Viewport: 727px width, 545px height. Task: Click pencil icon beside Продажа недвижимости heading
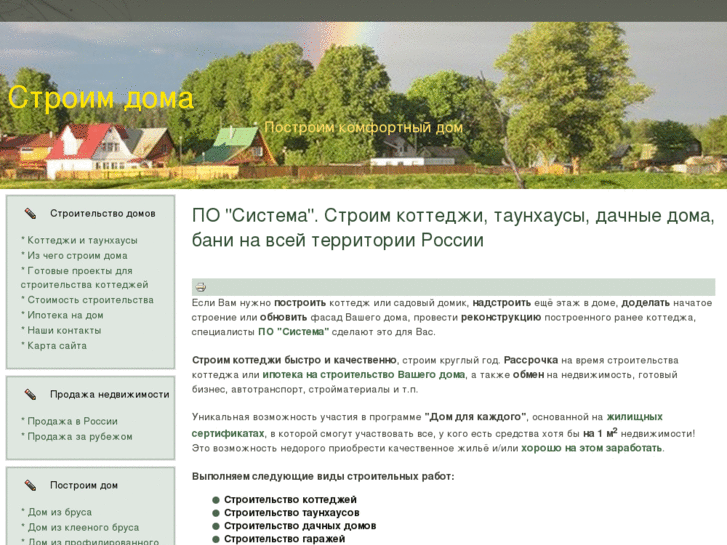[x=30, y=395]
